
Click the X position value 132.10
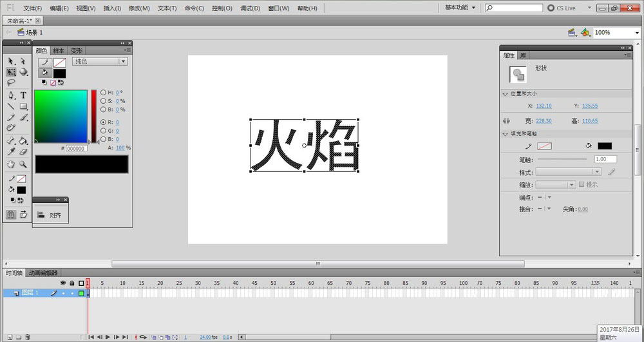(544, 106)
